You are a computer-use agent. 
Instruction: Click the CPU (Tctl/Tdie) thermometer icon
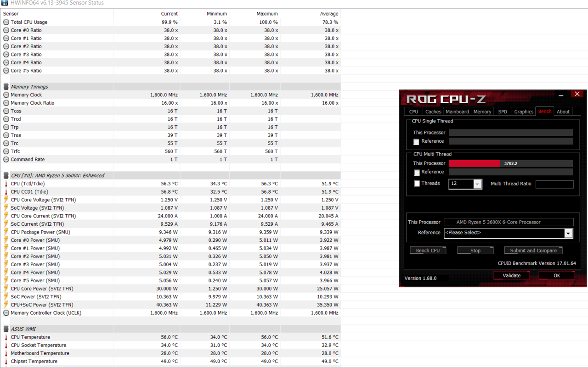[x=6, y=184]
